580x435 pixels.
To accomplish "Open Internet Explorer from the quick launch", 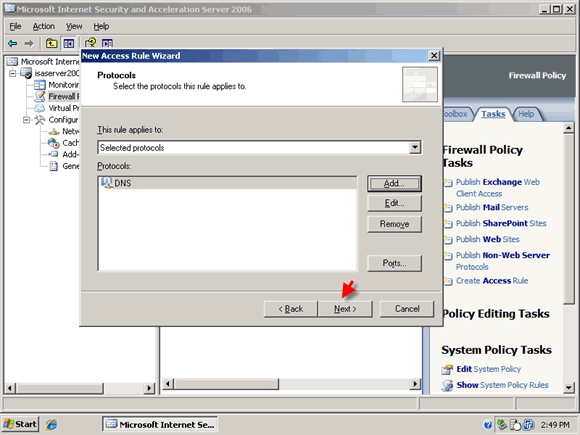I will click(x=51, y=424).
